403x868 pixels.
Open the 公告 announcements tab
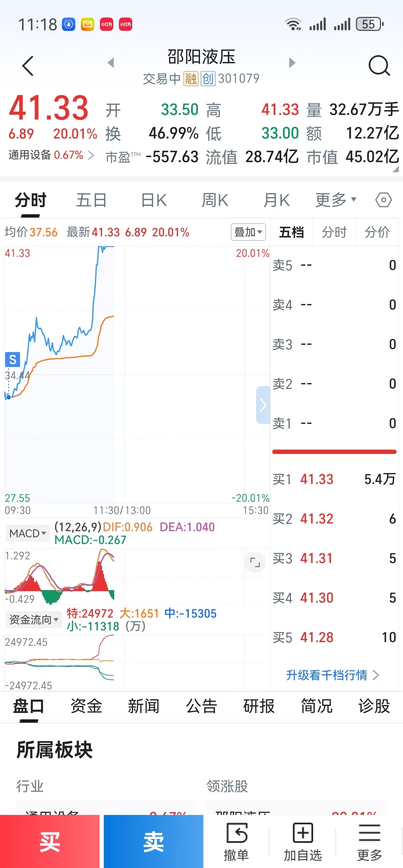click(201, 706)
